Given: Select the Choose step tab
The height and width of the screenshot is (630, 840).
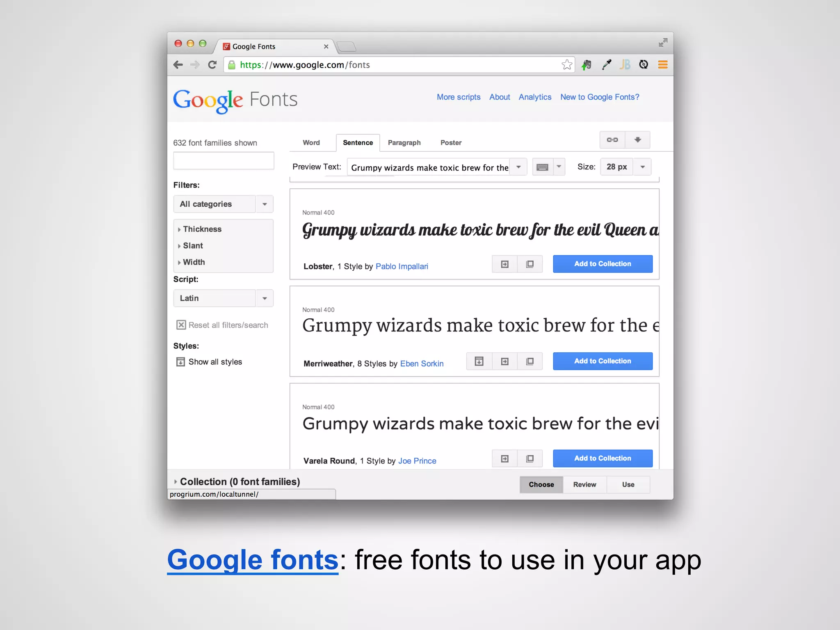Looking at the screenshot, I should [x=541, y=484].
